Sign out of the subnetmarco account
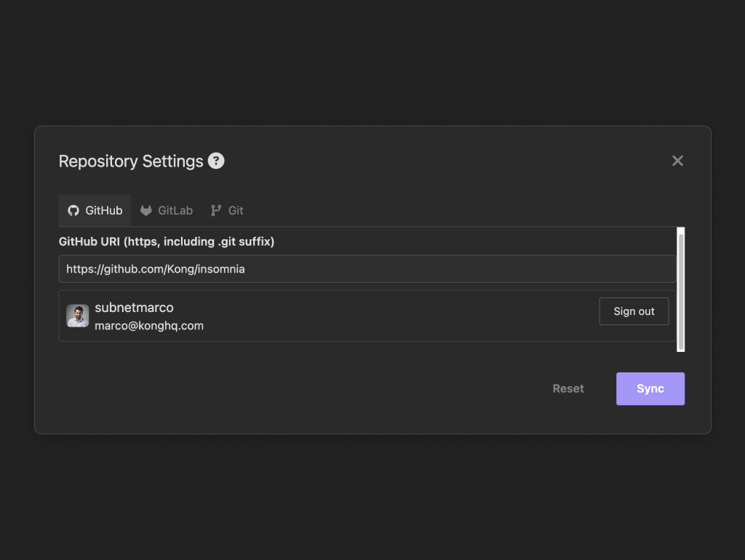 pos(634,311)
